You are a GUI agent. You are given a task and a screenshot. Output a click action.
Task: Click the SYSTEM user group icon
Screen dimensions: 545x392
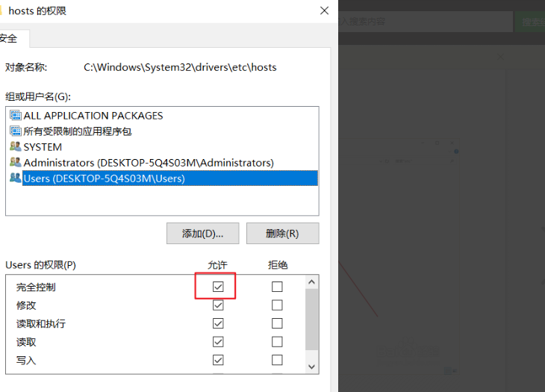(x=15, y=147)
